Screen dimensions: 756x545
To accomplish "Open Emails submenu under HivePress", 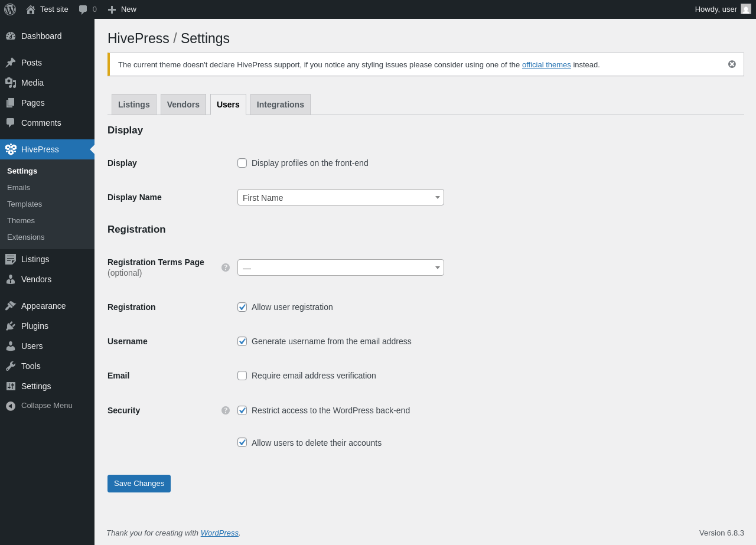I will 18,188.
